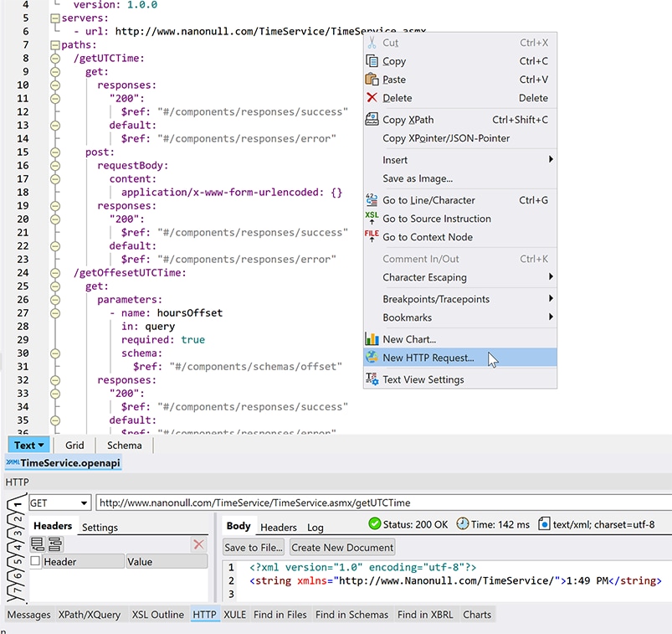
Task: Click the TimeService.openapi file tab icon
Action: tap(13, 462)
